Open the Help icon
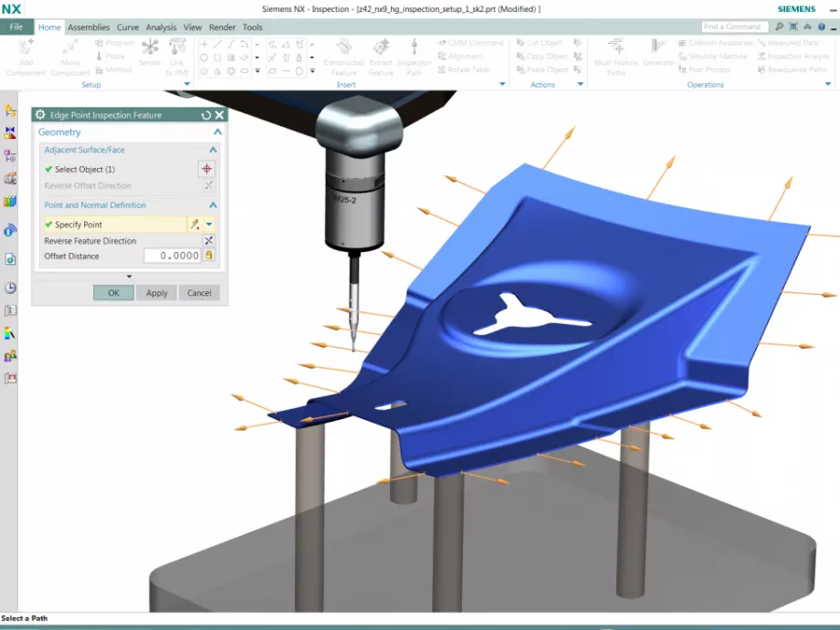This screenshot has width=840, height=630. click(821, 26)
